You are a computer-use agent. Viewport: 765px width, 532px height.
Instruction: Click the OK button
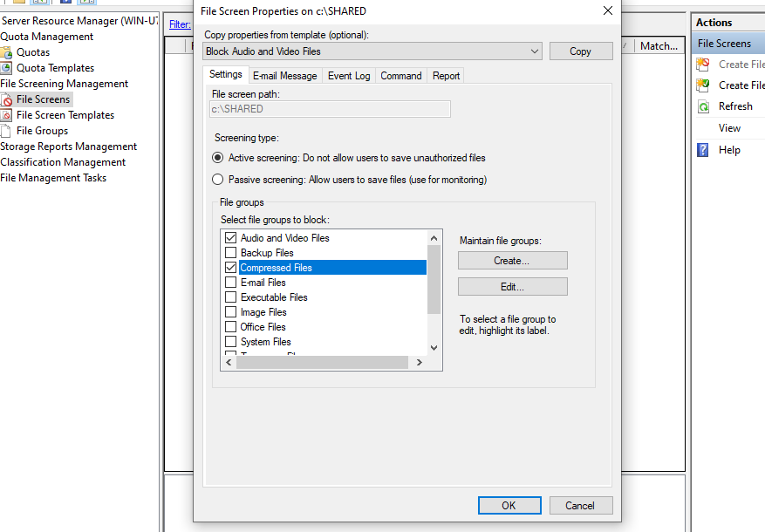pyautogui.click(x=509, y=506)
